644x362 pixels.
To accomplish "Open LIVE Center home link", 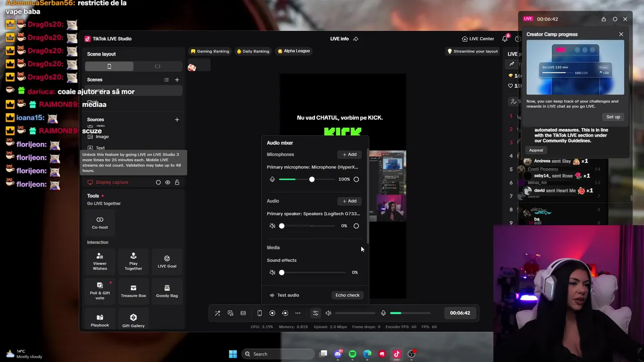I will click(x=478, y=39).
